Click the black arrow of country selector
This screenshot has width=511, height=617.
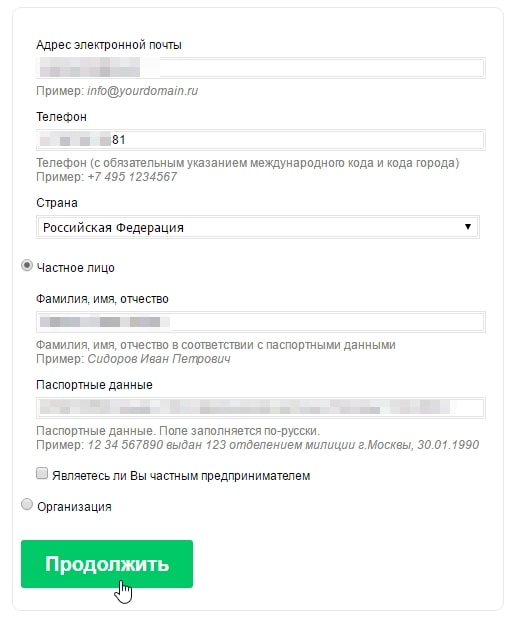[x=467, y=227]
